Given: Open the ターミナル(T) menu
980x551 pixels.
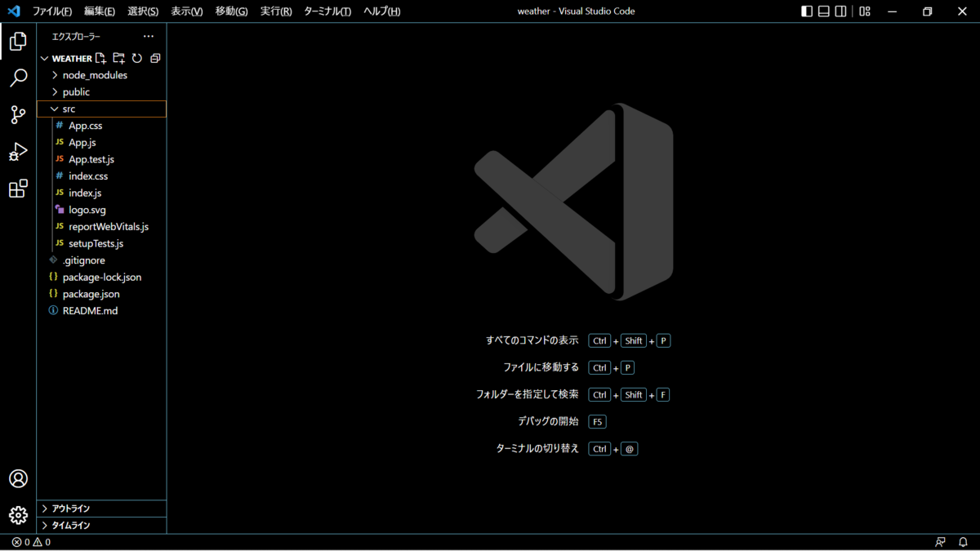Looking at the screenshot, I should 327,11.
